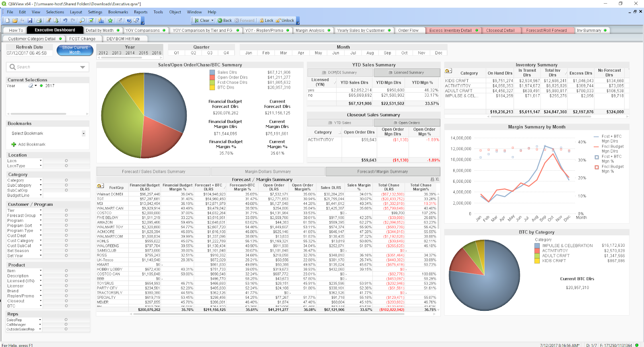The height and width of the screenshot is (347, 644).
Task: Open the Clear button dropdown arrow
Action: pyautogui.click(x=212, y=21)
